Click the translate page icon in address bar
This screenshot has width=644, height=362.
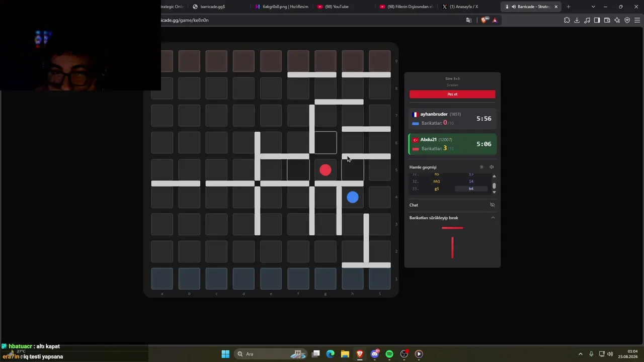click(x=469, y=20)
